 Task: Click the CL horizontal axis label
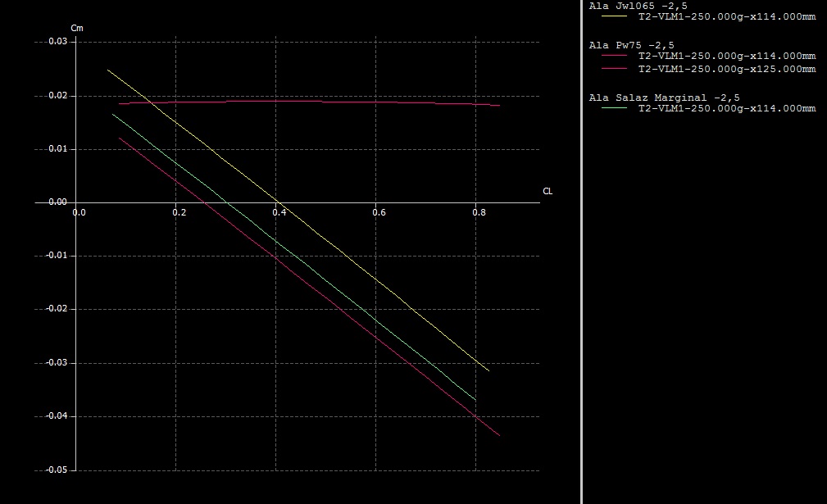(x=548, y=191)
